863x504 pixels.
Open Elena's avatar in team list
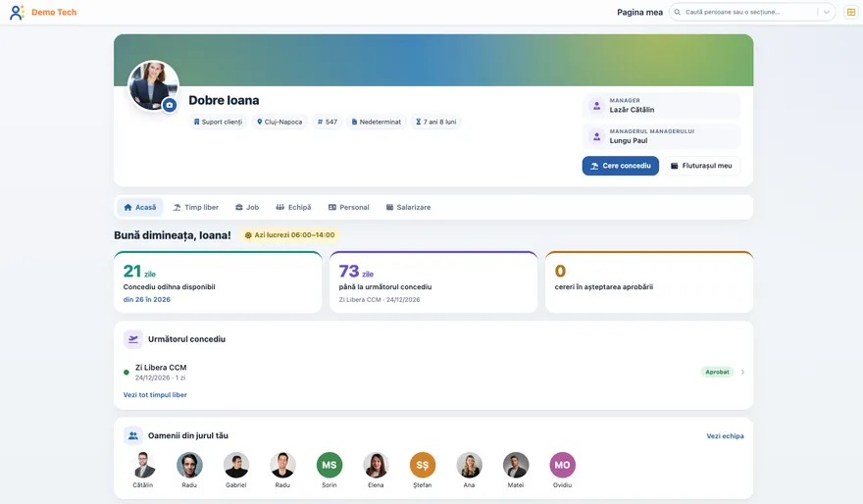(x=376, y=465)
